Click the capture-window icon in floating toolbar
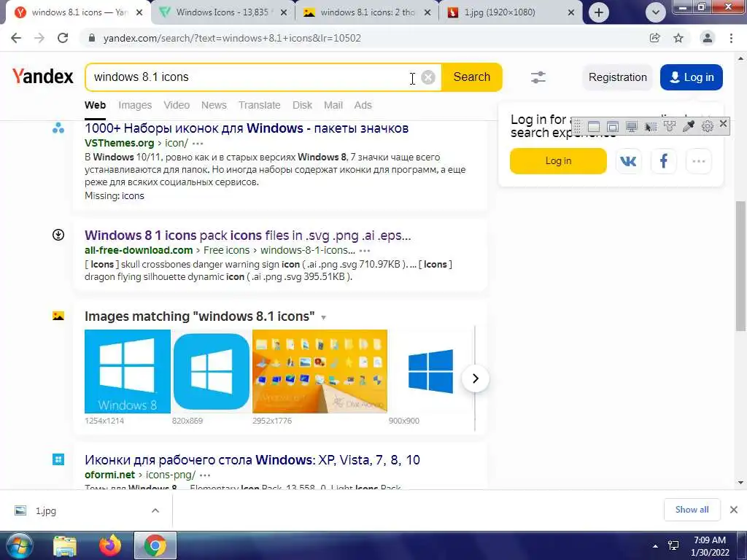This screenshot has width=747, height=560. point(594,127)
